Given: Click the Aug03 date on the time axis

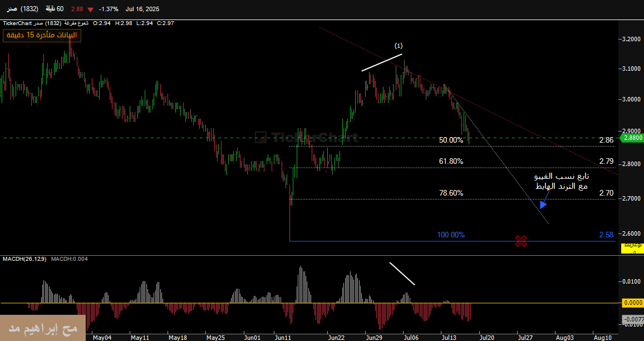Looking at the screenshot, I should (x=565, y=337).
